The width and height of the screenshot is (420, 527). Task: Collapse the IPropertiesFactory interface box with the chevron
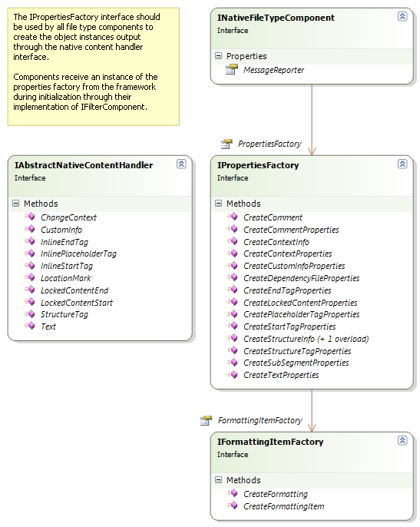point(402,164)
